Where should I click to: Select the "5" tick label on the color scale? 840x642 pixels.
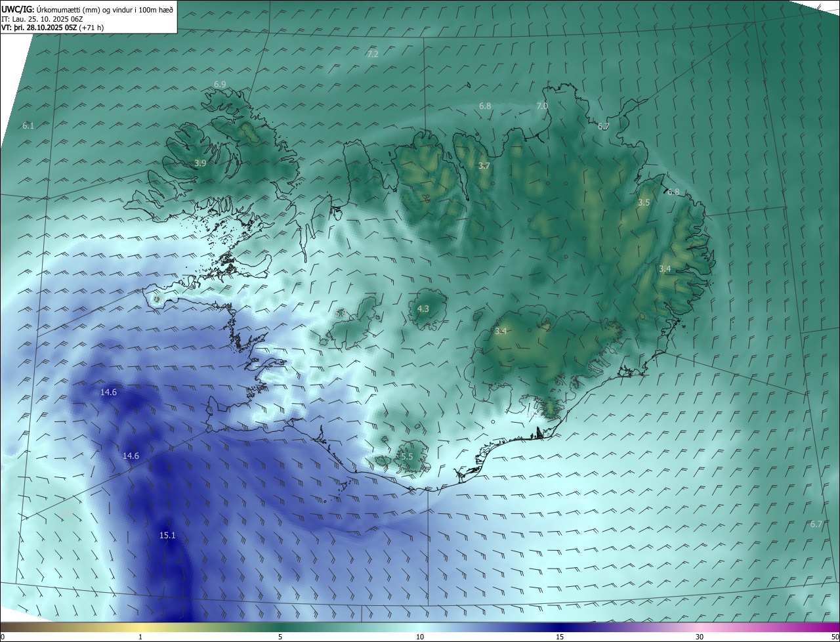[280, 637]
